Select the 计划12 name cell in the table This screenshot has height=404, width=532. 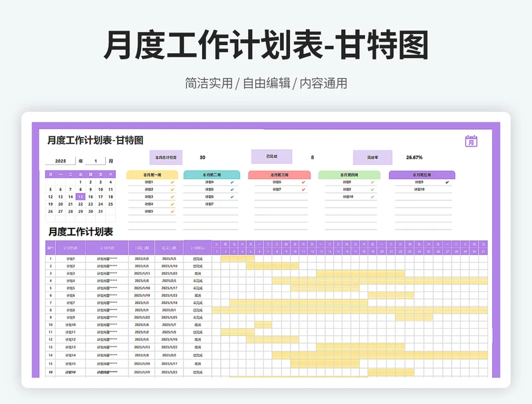[70, 339]
